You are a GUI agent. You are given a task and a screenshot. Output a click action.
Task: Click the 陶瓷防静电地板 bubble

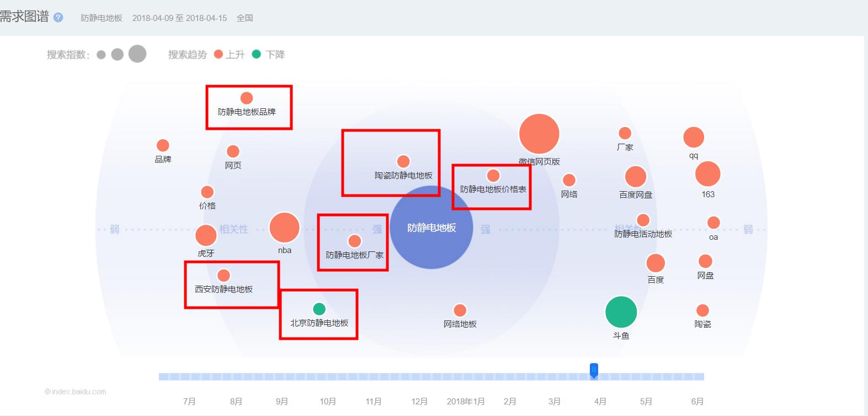click(403, 161)
